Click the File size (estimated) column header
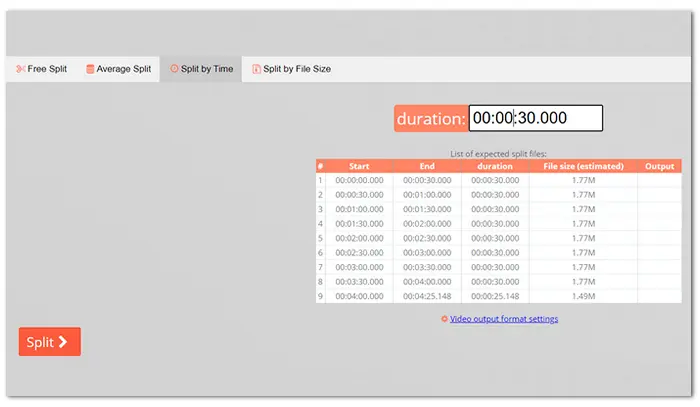The image size is (700, 407). point(583,166)
